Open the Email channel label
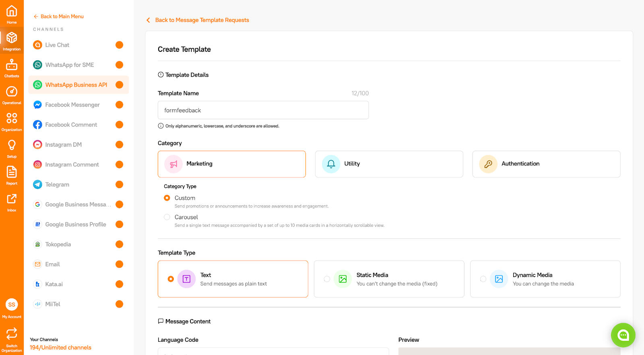This screenshot has width=644, height=355. point(52,264)
